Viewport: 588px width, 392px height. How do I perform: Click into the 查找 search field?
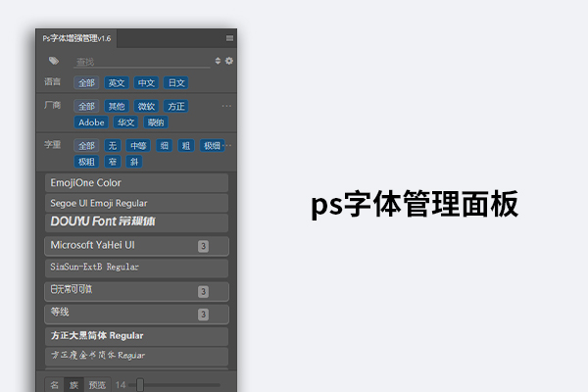142,62
